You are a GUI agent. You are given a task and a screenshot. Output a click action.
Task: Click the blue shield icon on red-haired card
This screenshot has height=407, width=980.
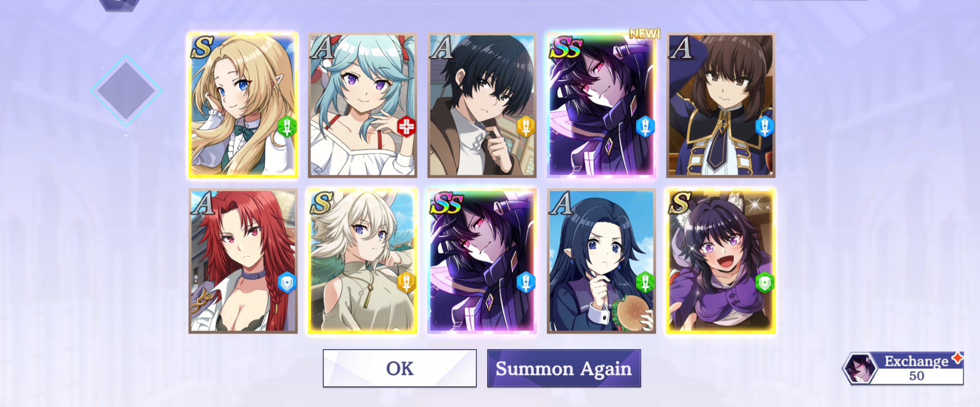(x=287, y=282)
